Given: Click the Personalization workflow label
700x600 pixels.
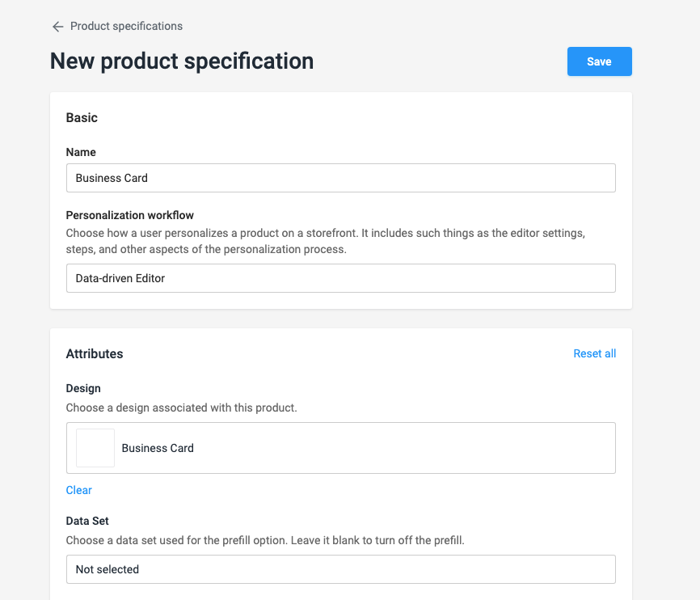Looking at the screenshot, I should click(129, 215).
